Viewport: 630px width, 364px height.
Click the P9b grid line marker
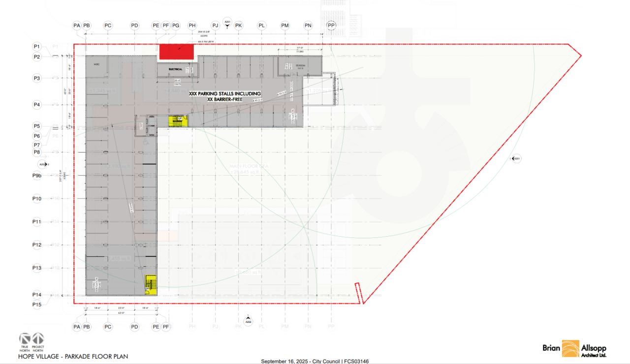pos(37,175)
